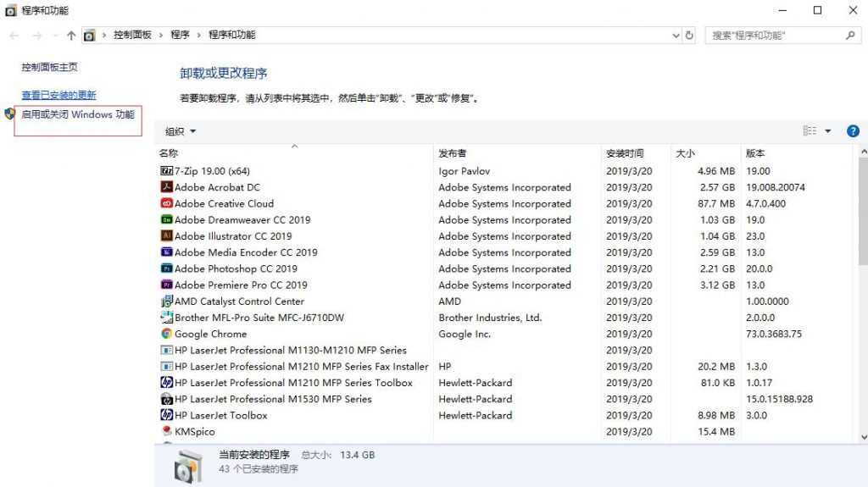Select Igor Pavlov publisher cell
The height and width of the screenshot is (487, 868).
coord(464,171)
